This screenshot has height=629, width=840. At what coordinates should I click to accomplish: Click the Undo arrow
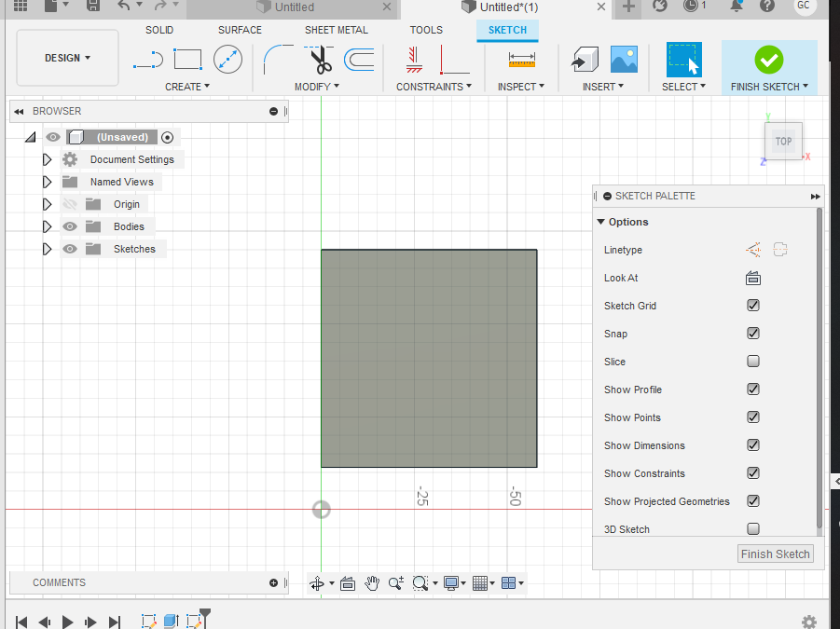point(124,6)
